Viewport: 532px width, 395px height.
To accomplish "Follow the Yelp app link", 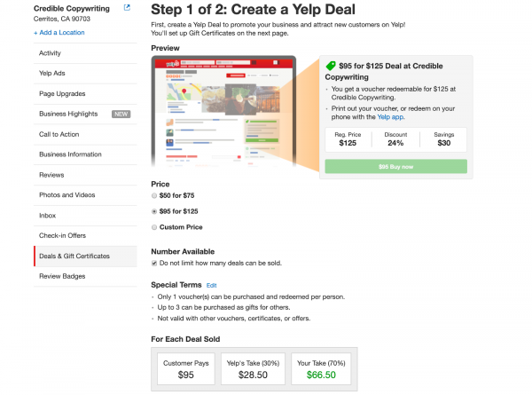I will tap(390, 117).
